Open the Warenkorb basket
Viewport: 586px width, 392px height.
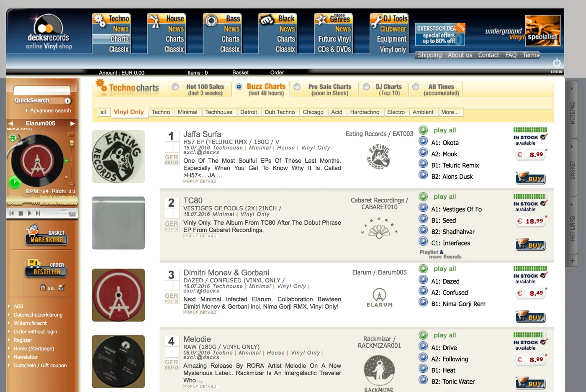coord(46,235)
